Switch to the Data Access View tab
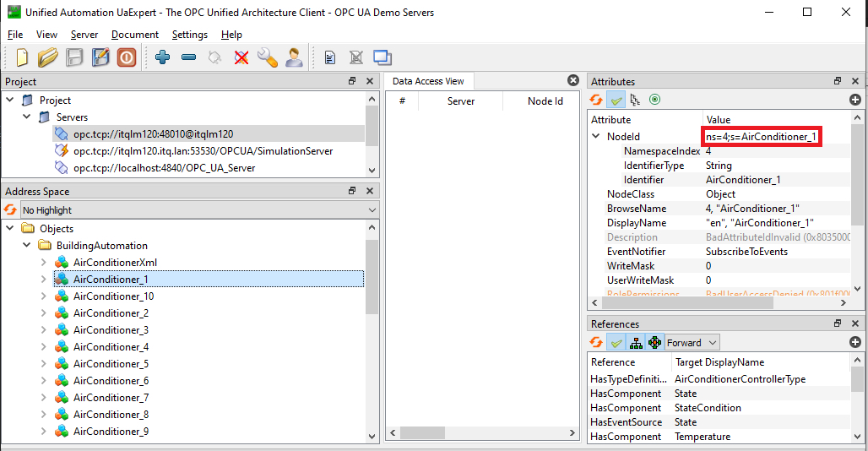 [428, 81]
